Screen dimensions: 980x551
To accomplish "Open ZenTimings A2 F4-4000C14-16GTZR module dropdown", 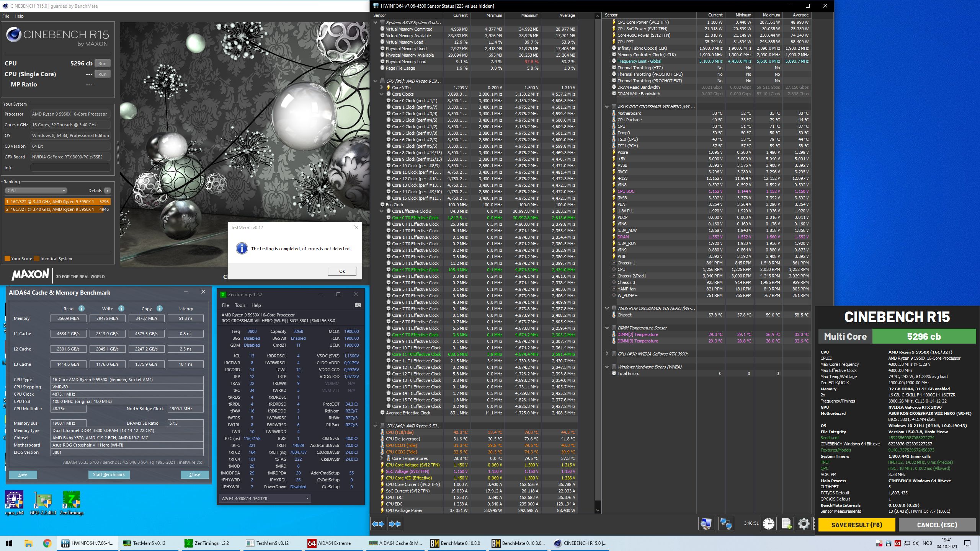I will [x=265, y=499].
